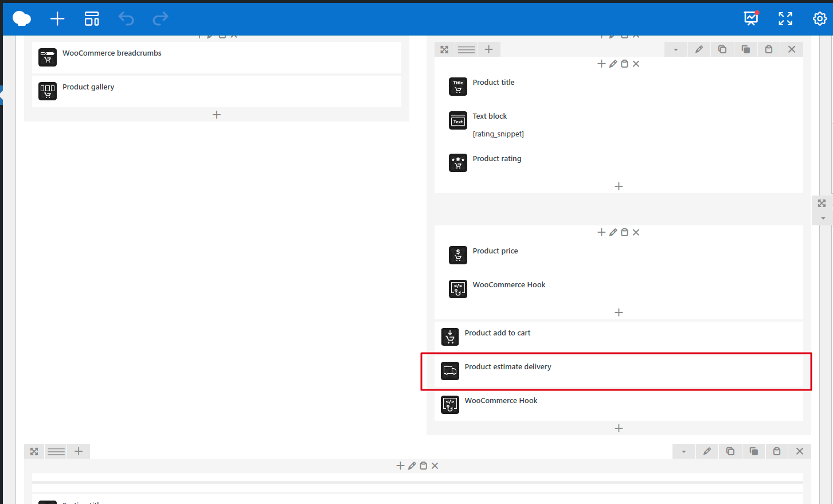Select the Product add to cart element
The width and height of the screenshot is (833, 504).
coord(619,337)
